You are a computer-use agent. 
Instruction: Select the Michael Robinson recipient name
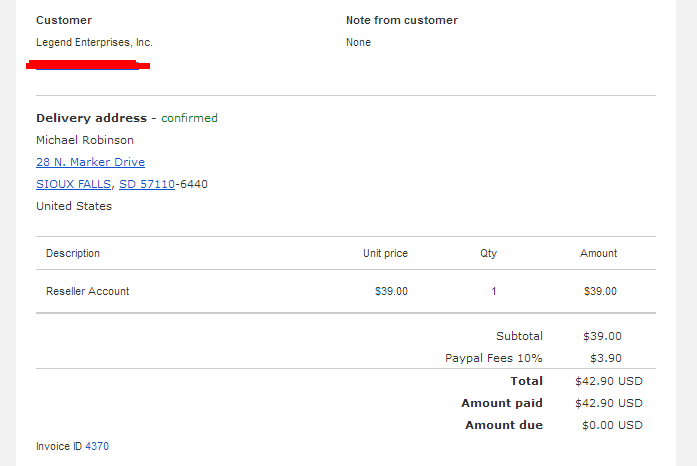point(85,140)
